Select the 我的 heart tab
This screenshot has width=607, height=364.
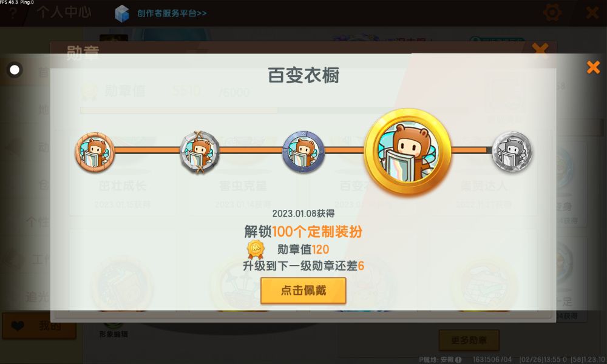pyautogui.click(x=39, y=326)
